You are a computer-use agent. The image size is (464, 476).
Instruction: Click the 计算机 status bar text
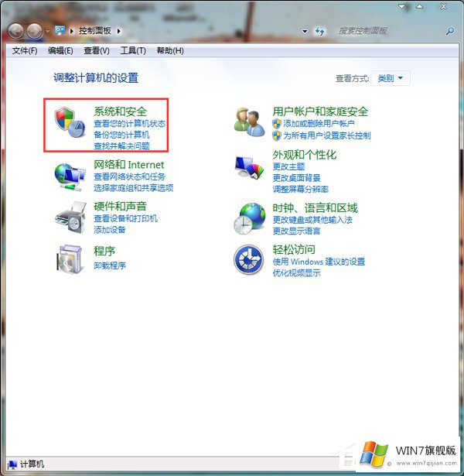32,464
